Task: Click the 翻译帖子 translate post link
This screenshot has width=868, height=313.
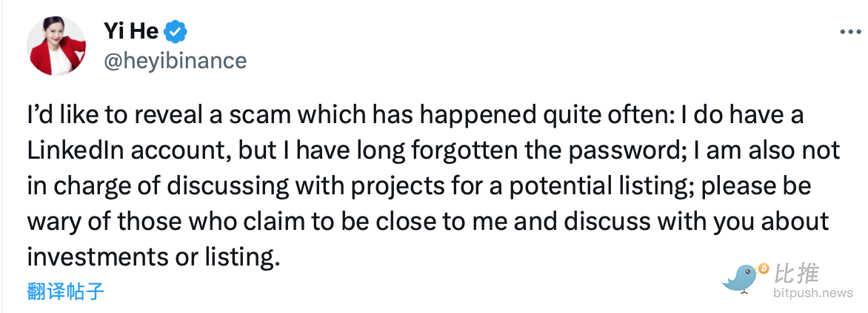Action: (x=65, y=291)
